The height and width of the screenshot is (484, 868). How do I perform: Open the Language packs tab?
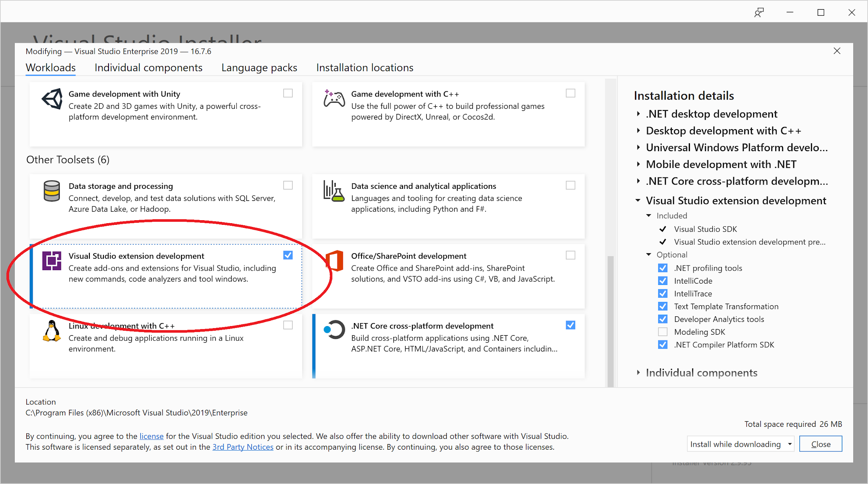[x=259, y=67]
